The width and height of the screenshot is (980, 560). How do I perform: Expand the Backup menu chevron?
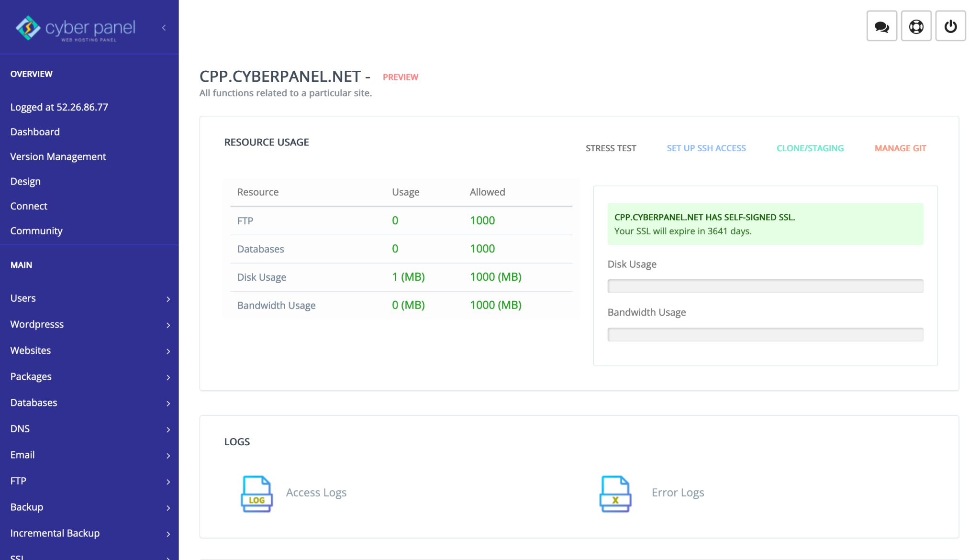(168, 508)
